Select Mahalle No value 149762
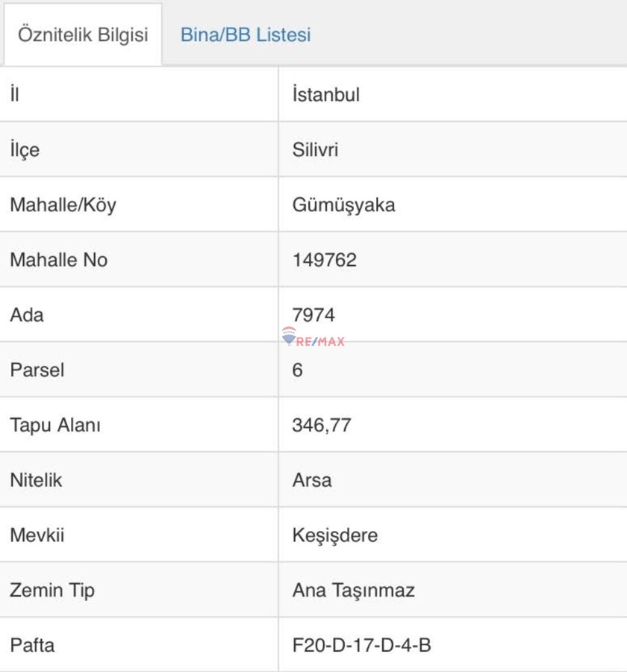Image resolution: width=627 pixels, height=672 pixels. 325,260
